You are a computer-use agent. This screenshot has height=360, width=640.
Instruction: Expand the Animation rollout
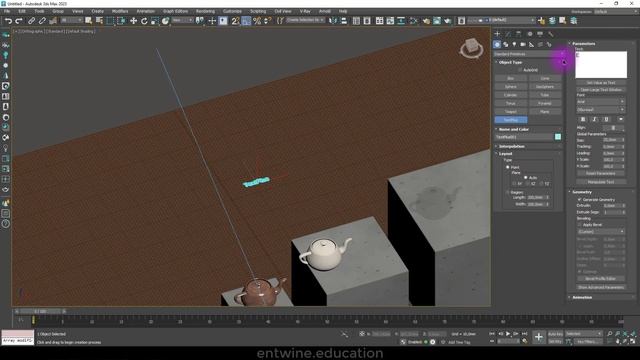(582, 298)
